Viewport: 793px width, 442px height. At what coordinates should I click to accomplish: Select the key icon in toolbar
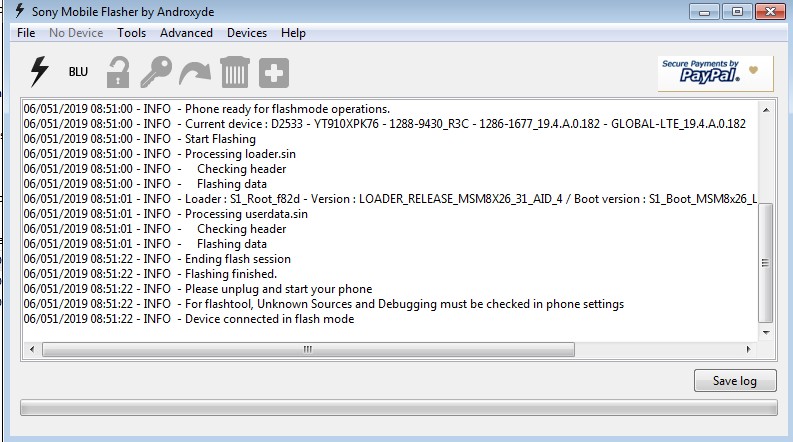coord(156,72)
